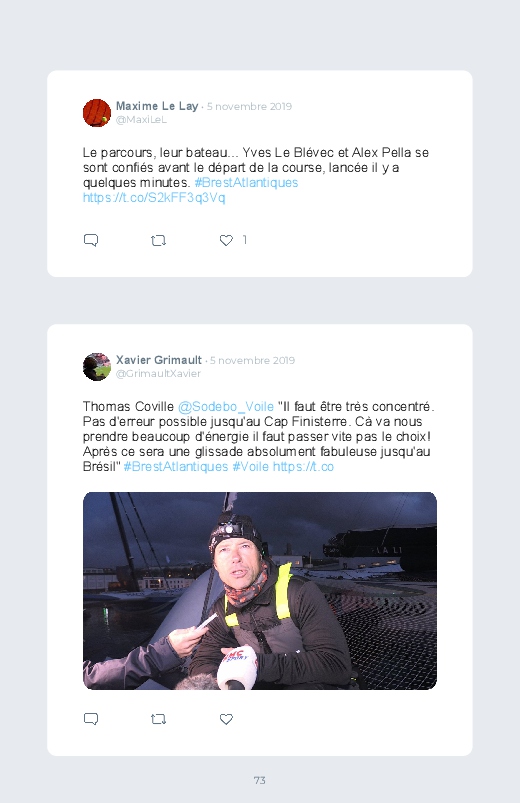Viewport: 520px width, 803px height.
Task: Click the #BrestAtlantiques hashtag in Xavier's tweet
Action: (x=176, y=467)
